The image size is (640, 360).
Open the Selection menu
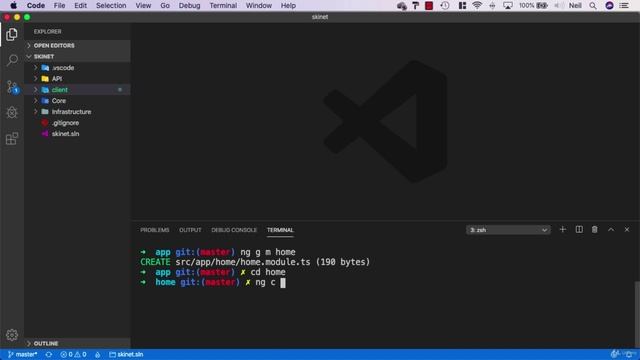coord(111,5)
